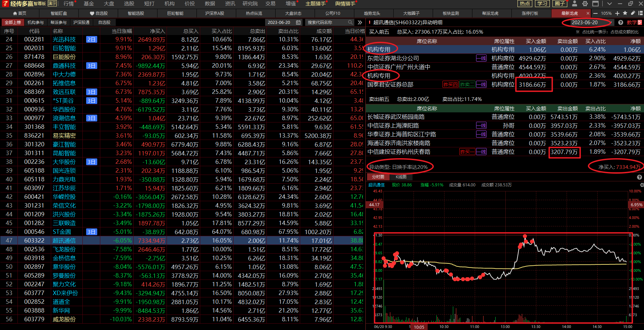Click the 一线 tag on 东莞证券湖北分公司
The image size is (644, 330).
481,58
